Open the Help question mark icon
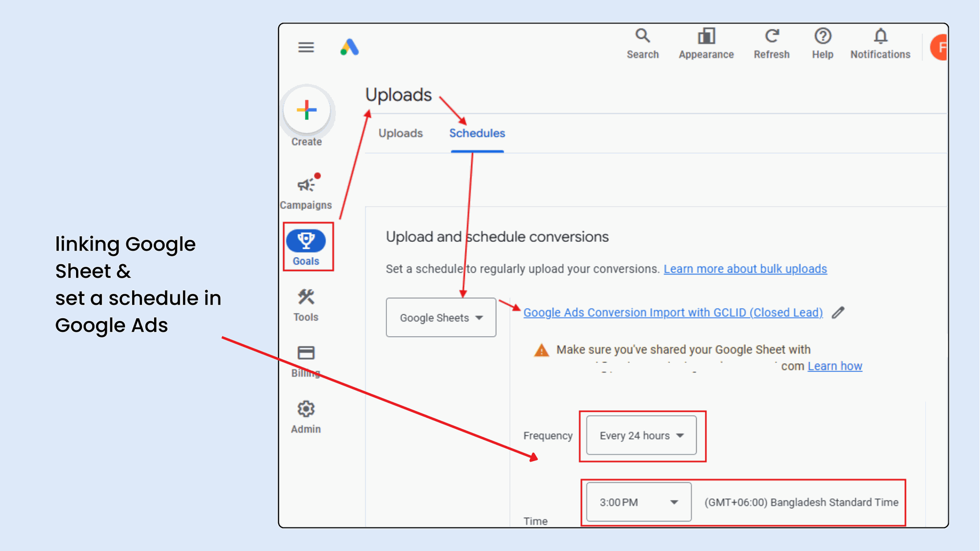Viewport: 980px width, 551px height. point(822,36)
